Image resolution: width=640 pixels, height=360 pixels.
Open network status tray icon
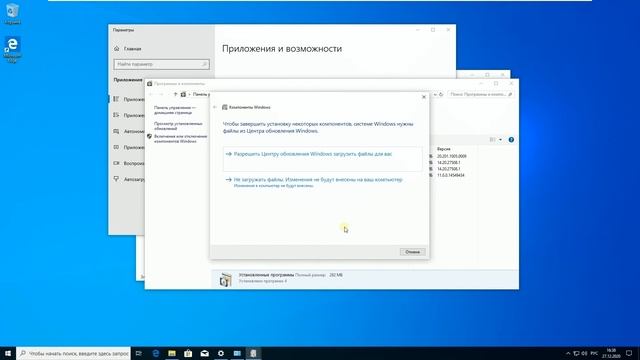[576, 353]
